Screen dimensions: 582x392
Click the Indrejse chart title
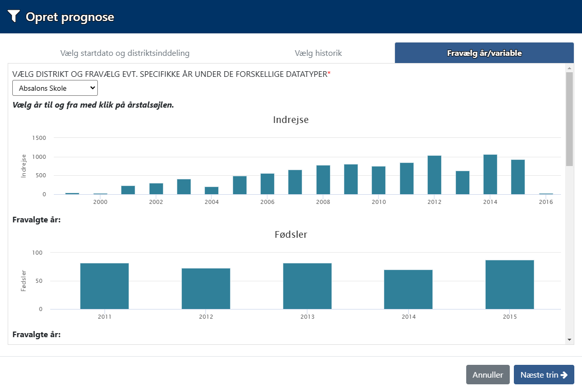tap(291, 119)
